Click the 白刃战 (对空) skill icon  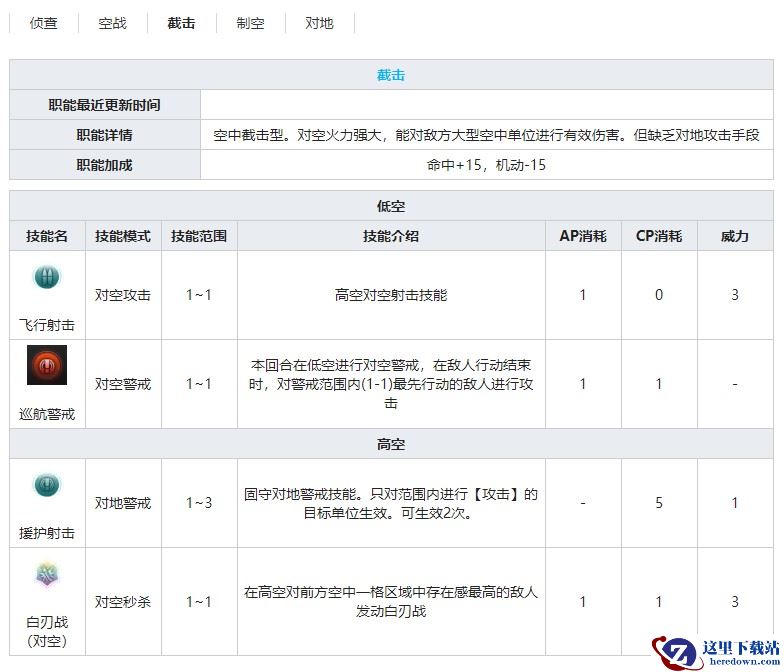(x=47, y=573)
